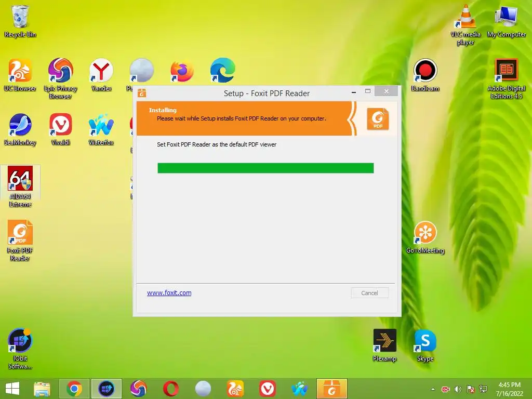The width and height of the screenshot is (532, 399).
Task: Launch Waterfox from the taskbar
Action: click(300, 389)
